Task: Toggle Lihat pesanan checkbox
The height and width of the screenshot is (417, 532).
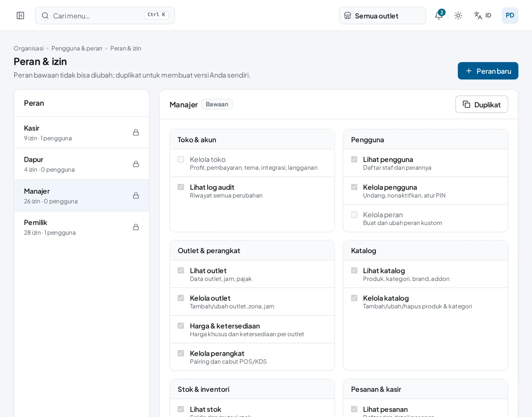Action: (x=354, y=409)
